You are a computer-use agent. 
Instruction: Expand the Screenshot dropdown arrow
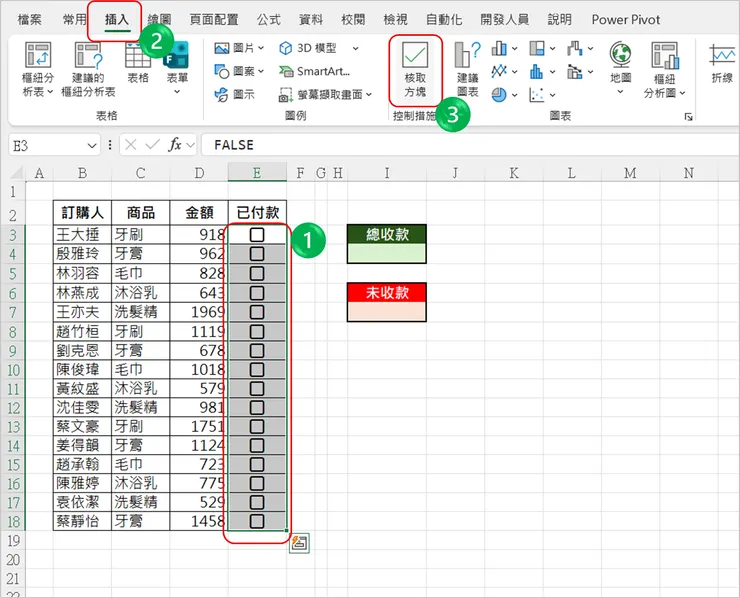click(369, 95)
